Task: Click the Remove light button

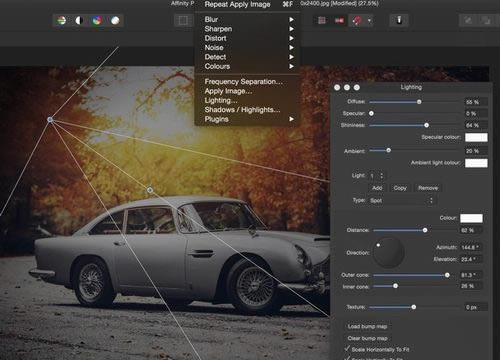Action: pos(428,188)
